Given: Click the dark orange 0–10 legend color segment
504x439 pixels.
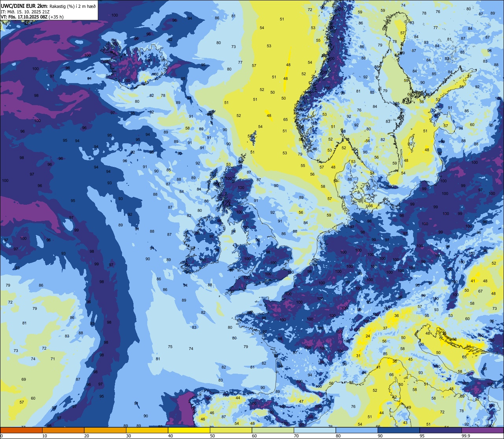Looking at the screenshot, I should (x=21, y=430).
